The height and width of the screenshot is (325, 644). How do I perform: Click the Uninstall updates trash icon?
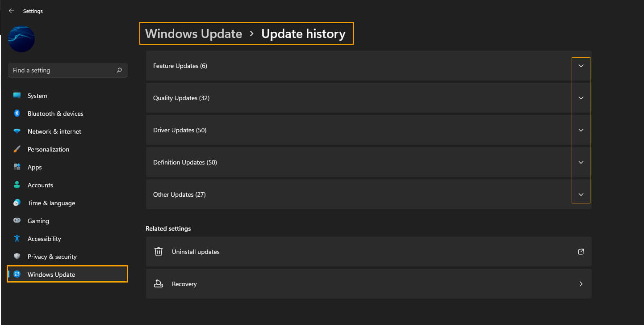click(159, 252)
